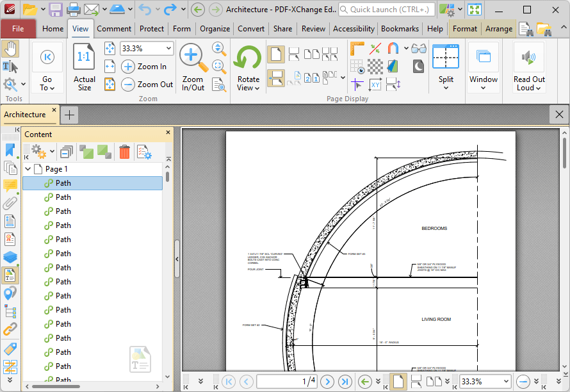
Task: Expand more sidebar pane icons
Action: [x=10, y=380]
